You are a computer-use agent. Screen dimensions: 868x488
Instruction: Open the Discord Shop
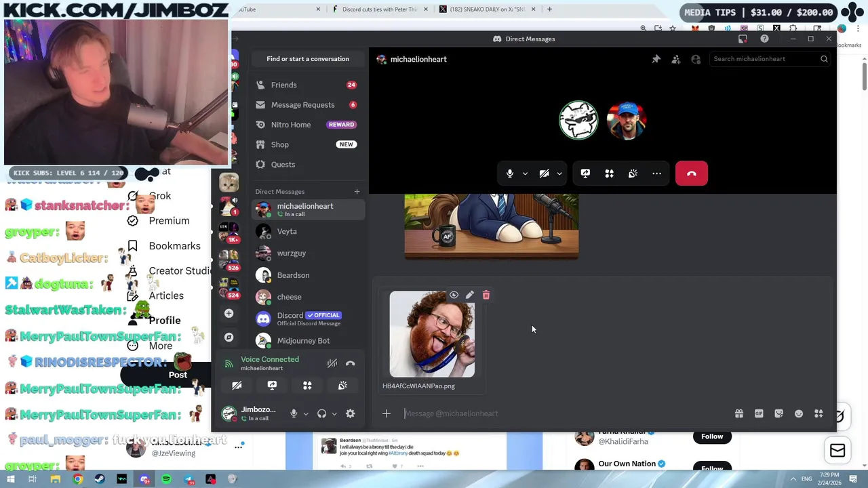pos(308,144)
